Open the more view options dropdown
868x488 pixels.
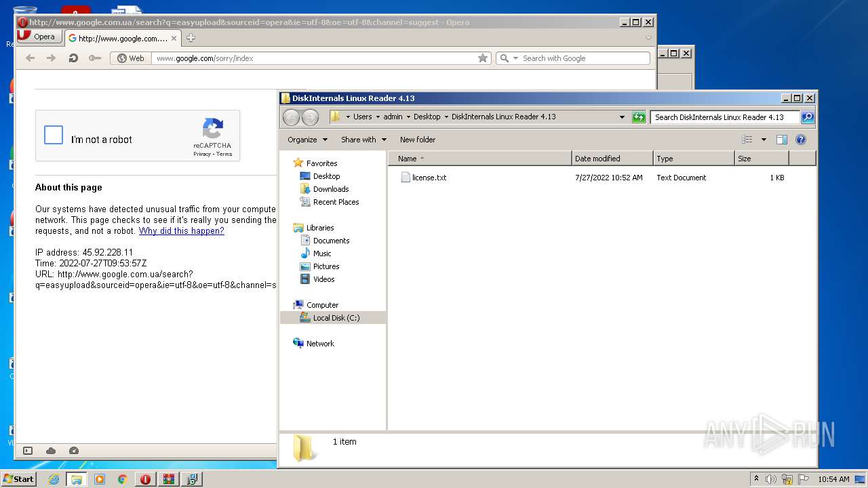pyautogui.click(x=764, y=140)
